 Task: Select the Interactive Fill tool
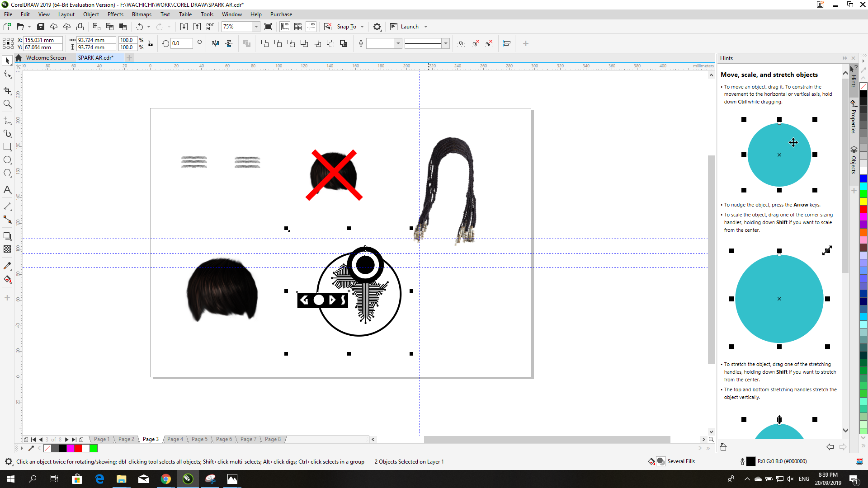click(7, 280)
